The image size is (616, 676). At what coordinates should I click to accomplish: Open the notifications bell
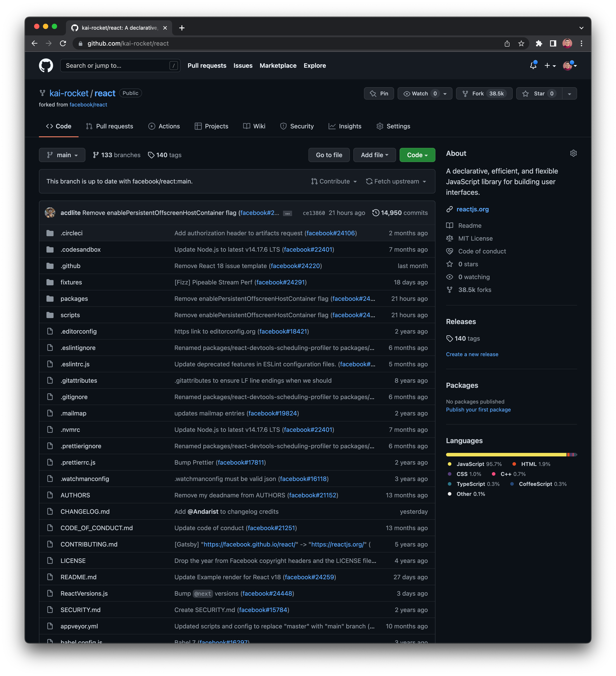533,65
